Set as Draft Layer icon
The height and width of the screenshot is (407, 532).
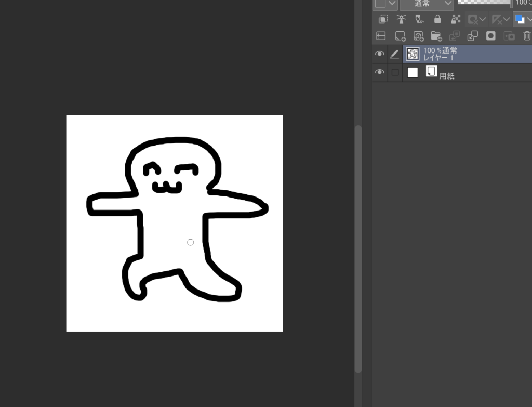pyautogui.click(x=419, y=19)
